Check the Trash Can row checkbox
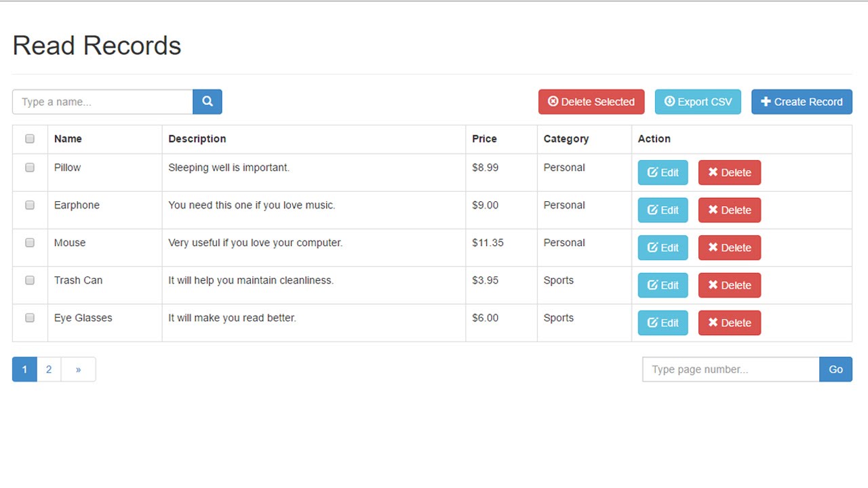This screenshot has width=868, height=488. (x=30, y=280)
